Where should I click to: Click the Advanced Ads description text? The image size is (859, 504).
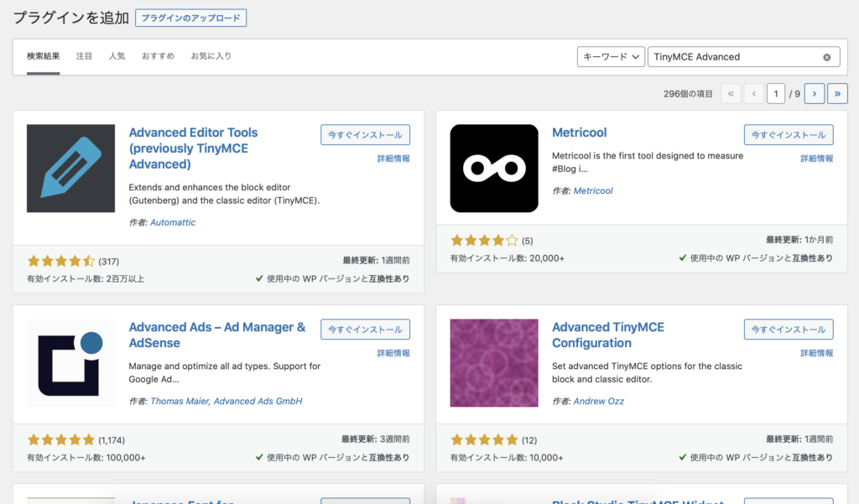coord(225,372)
